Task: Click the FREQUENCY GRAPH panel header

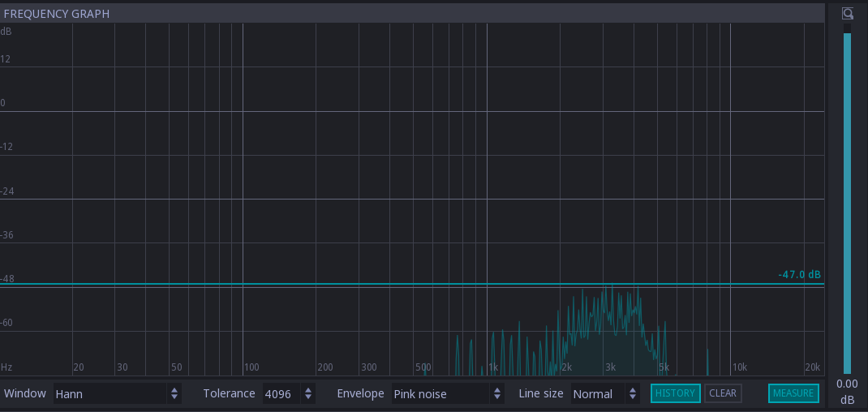Action: [x=57, y=14]
